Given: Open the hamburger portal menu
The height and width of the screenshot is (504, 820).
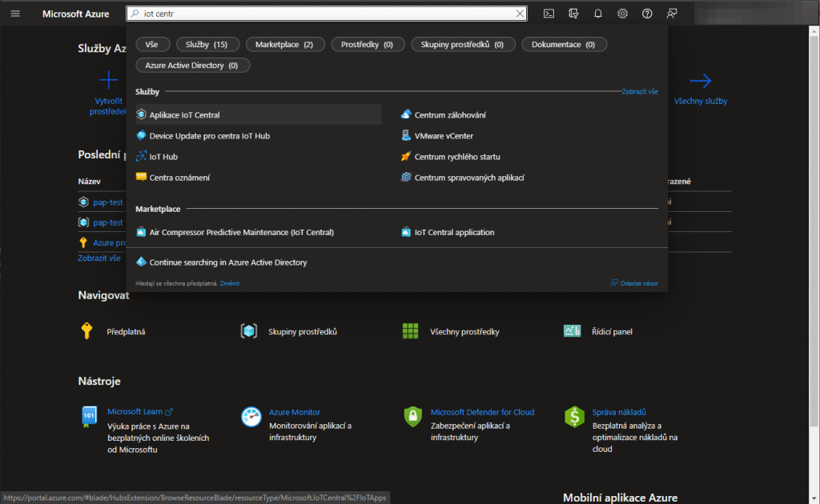Looking at the screenshot, I should [x=15, y=14].
